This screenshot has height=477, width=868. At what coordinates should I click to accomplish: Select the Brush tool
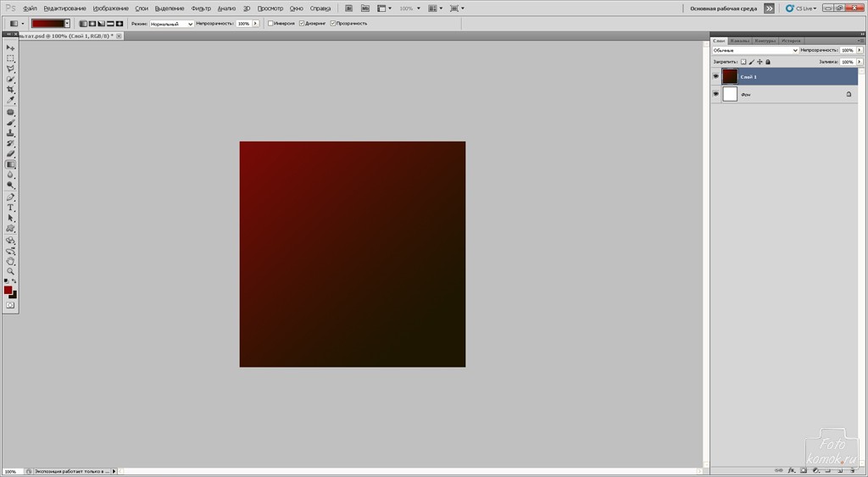(10, 123)
